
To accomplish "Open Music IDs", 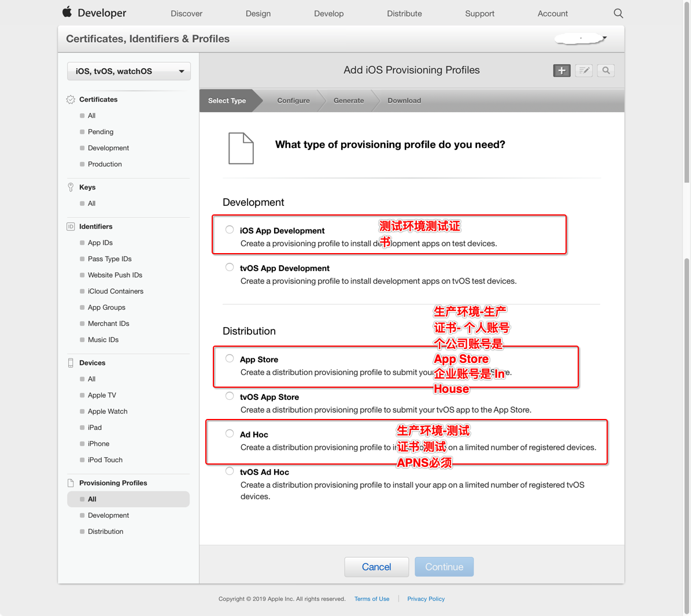I will click(x=103, y=340).
